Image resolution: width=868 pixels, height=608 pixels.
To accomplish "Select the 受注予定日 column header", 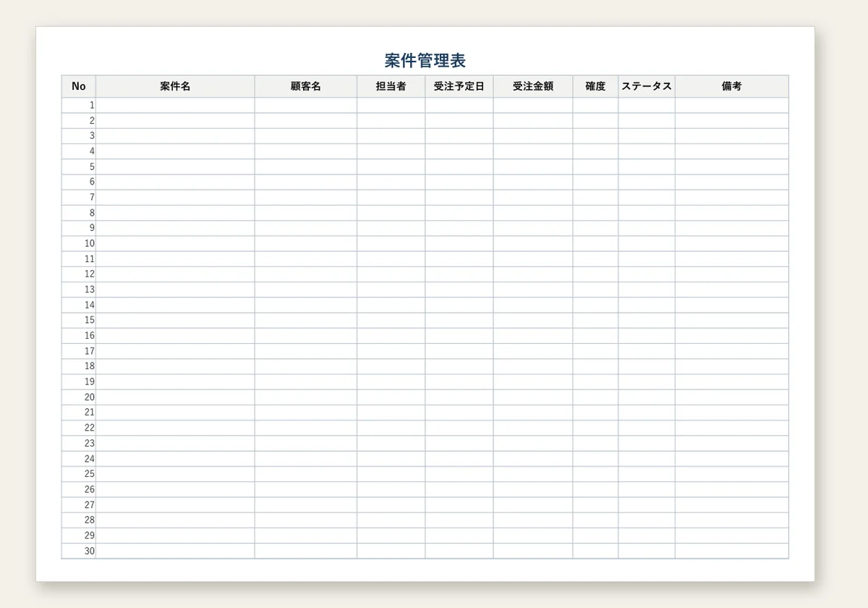I will click(459, 86).
